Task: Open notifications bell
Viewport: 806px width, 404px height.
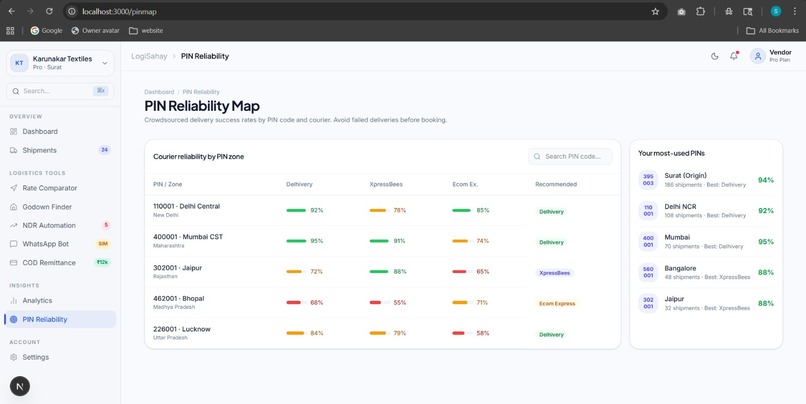Action: pyautogui.click(x=734, y=56)
